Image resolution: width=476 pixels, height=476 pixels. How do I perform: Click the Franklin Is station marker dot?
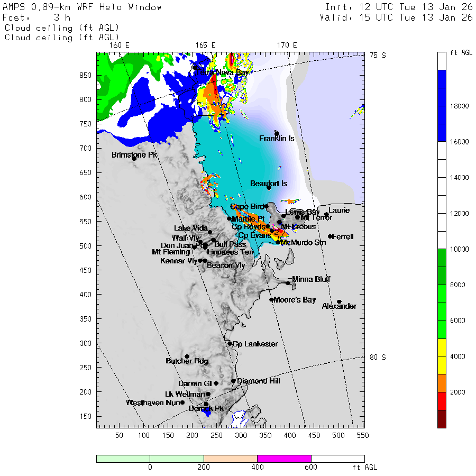tap(277, 133)
